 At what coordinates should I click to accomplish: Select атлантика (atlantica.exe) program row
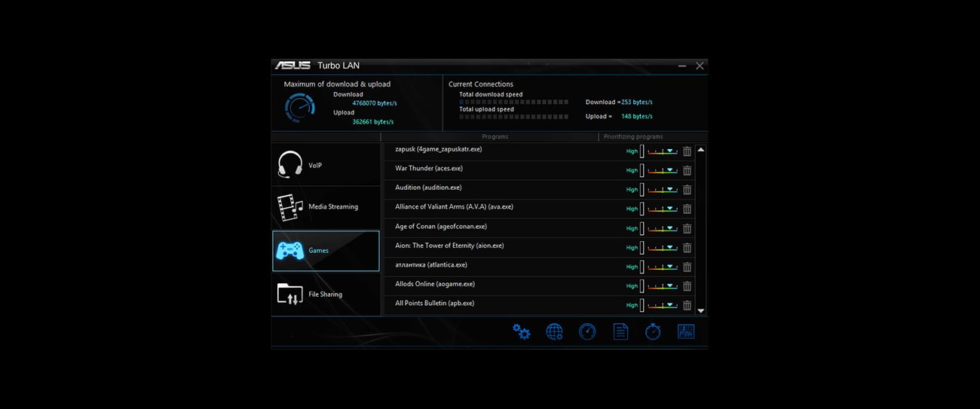pos(539,267)
